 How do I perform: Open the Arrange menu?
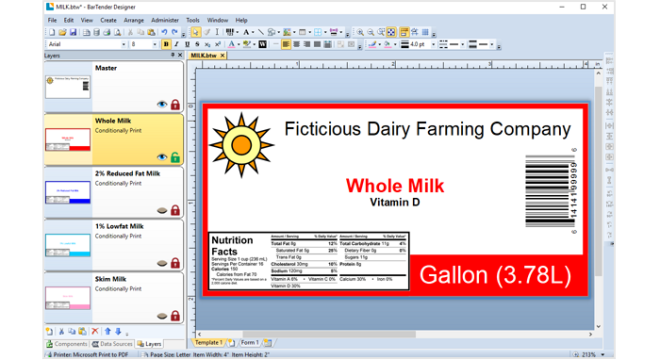click(x=133, y=20)
